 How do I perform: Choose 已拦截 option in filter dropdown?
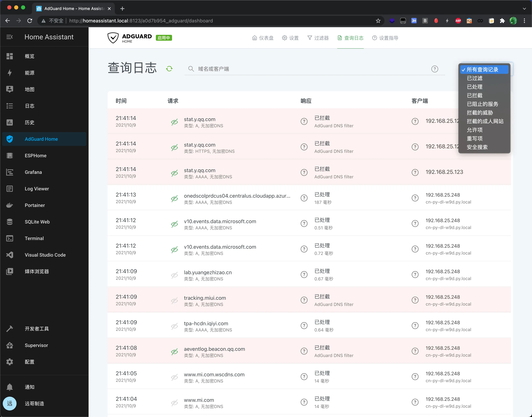point(484,95)
